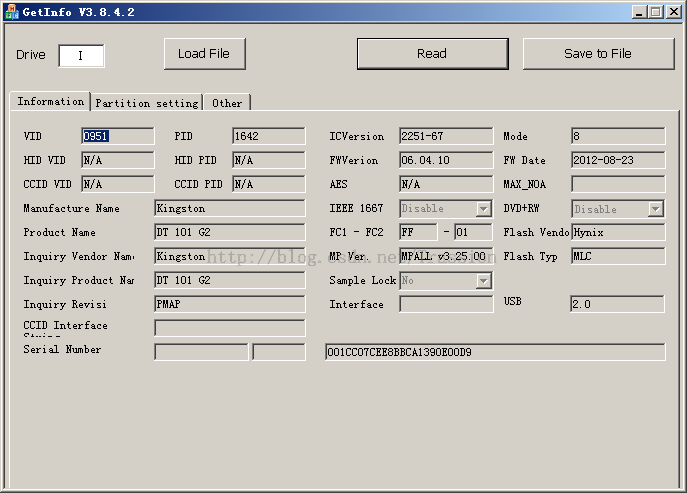Open the Partition setting tab
687x493 pixels.
147,103
